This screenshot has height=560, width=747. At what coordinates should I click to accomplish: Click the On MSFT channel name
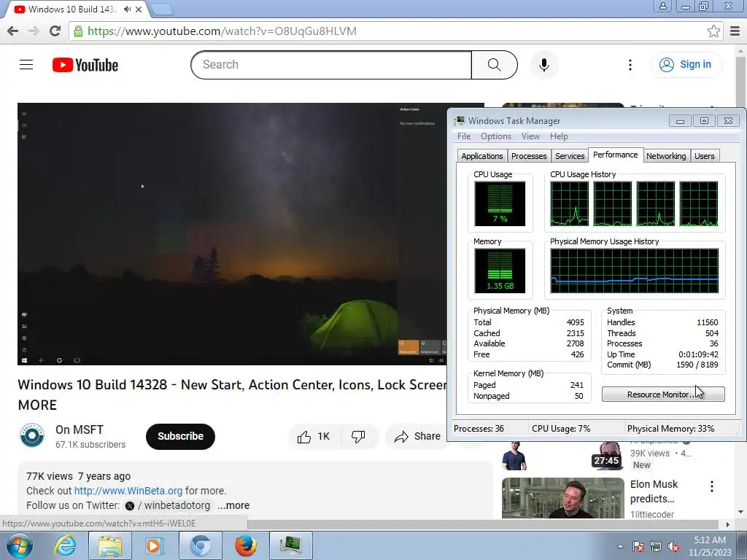click(x=79, y=430)
